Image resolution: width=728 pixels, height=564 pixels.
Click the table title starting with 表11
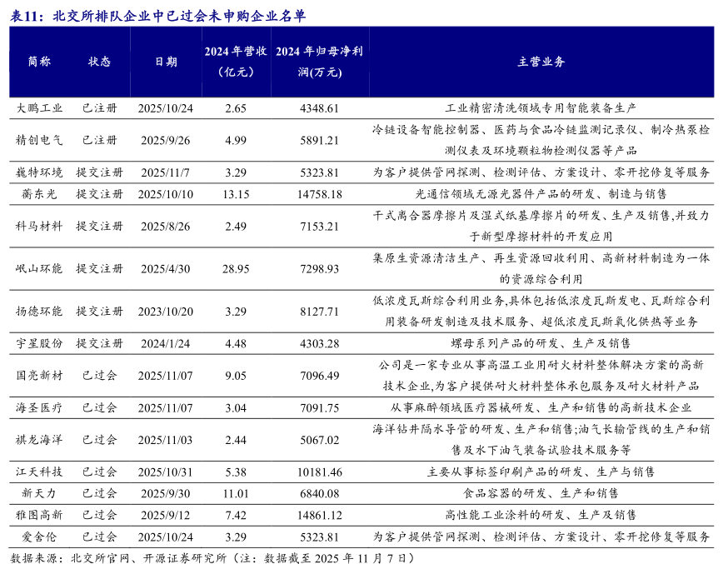158,14
